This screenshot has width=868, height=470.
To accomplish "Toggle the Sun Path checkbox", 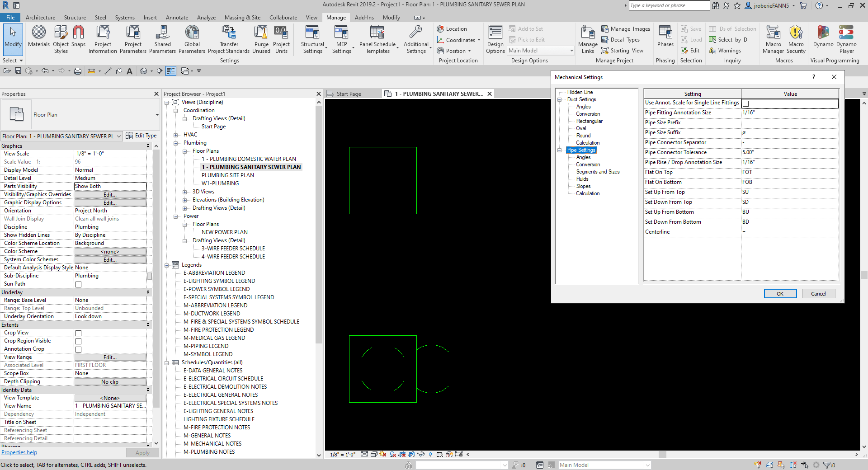I will tap(78, 284).
